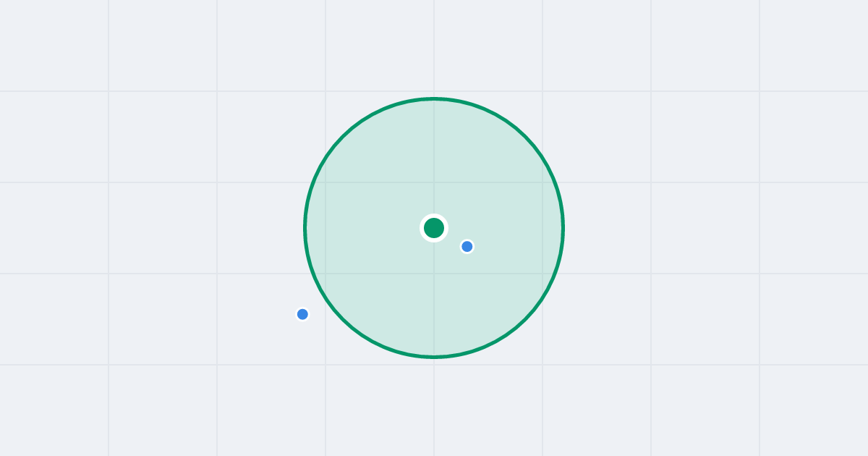Select the blue dot outside the green circle

pos(302,314)
